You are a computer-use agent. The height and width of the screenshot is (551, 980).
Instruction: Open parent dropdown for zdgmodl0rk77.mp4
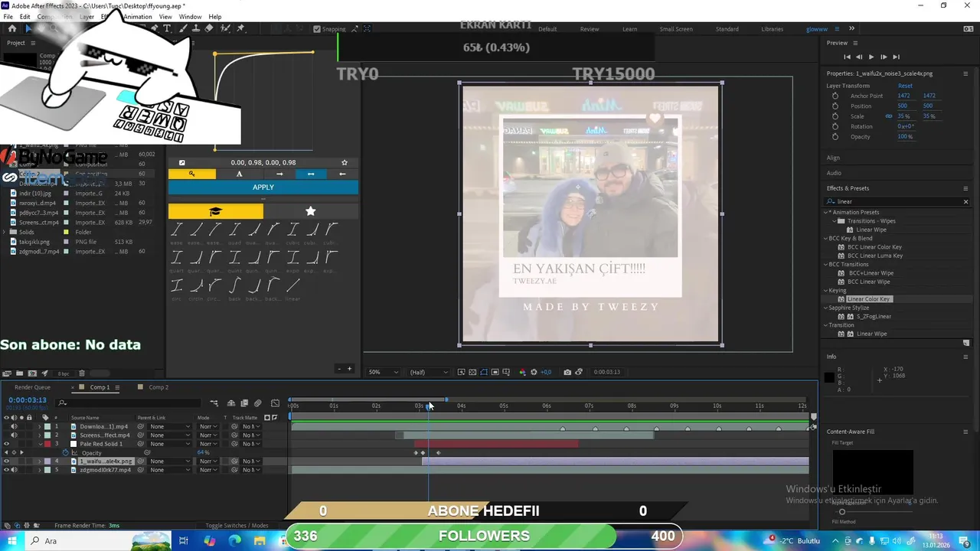click(x=169, y=470)
